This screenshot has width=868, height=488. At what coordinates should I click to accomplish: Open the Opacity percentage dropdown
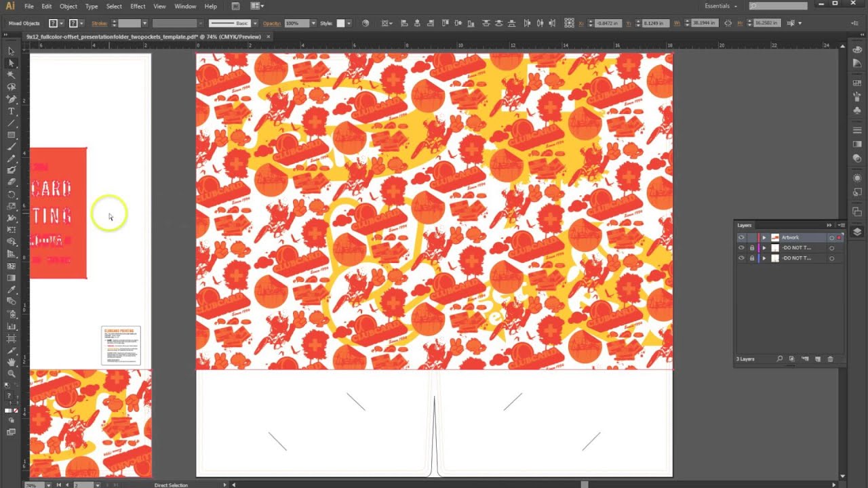(x=313, y=23)
